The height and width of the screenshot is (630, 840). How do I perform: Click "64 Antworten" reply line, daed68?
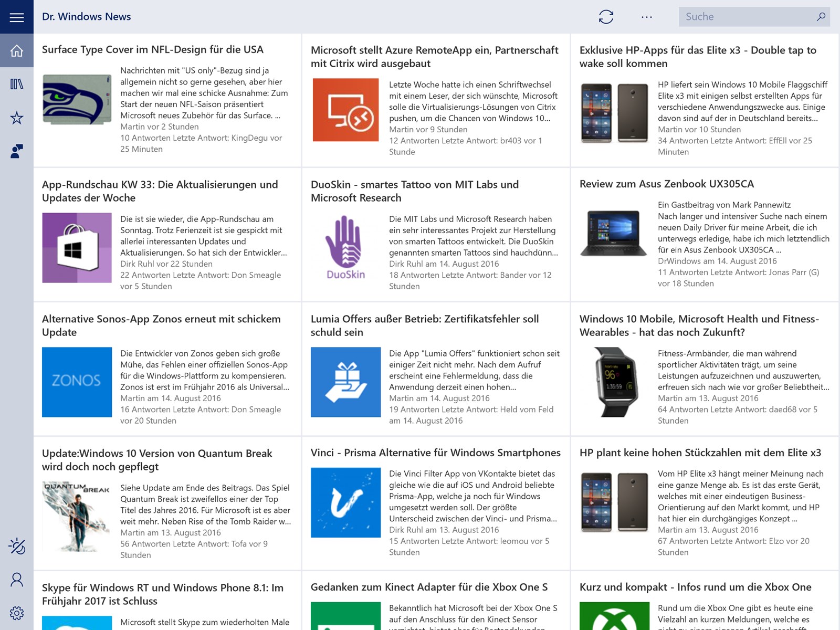[x=738, y=415]
